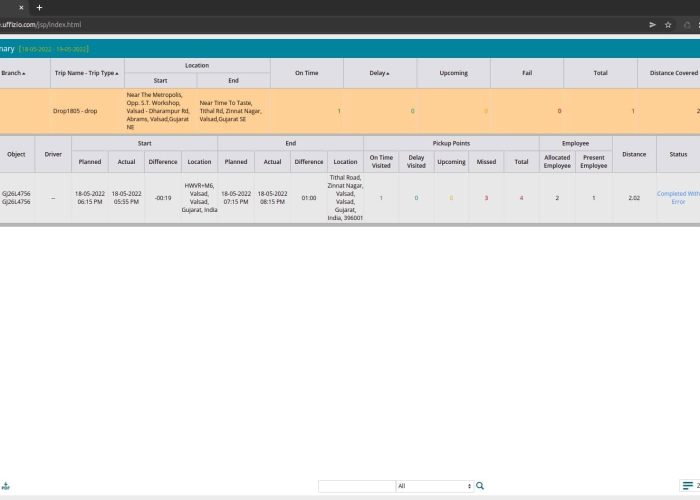The image size is (700, 500).
Task: Open Completed With Error status link
Action: [x=678, y=198]
